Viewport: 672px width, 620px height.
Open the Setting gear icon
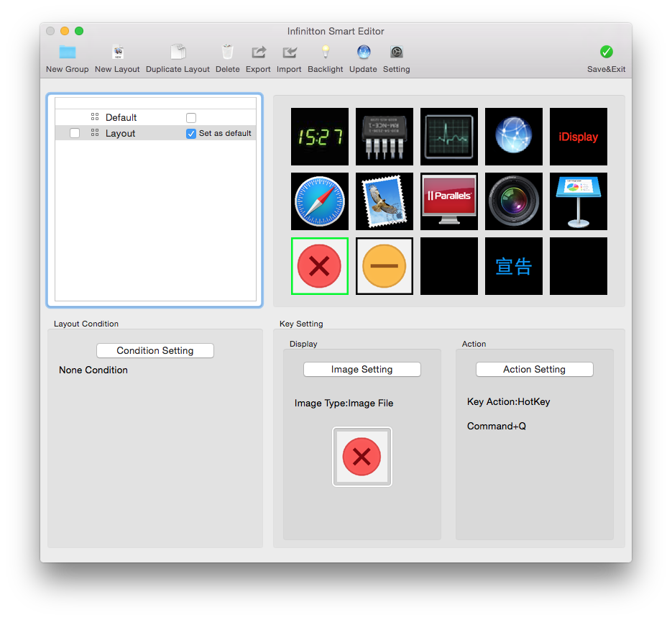(x=396, y=53)
